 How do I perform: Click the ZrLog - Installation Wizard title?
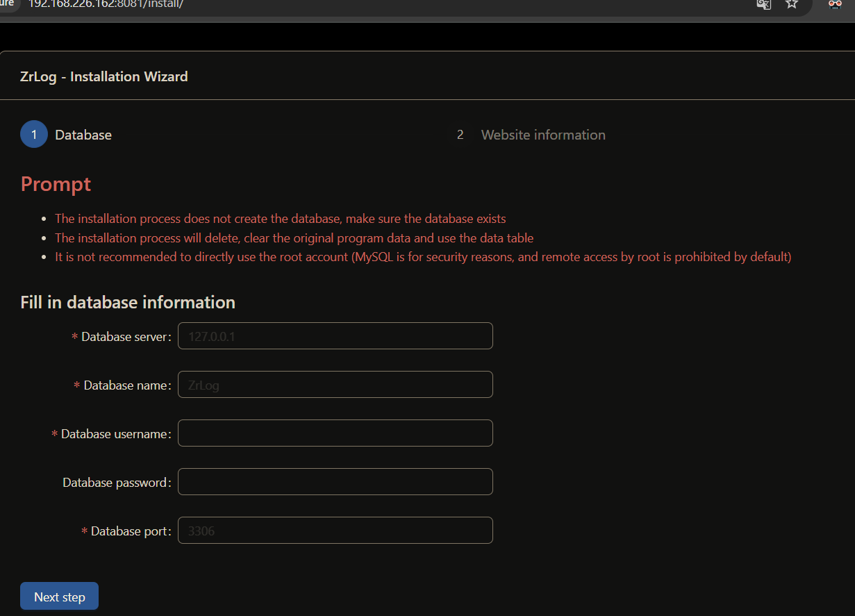click(x=104, y=76)
